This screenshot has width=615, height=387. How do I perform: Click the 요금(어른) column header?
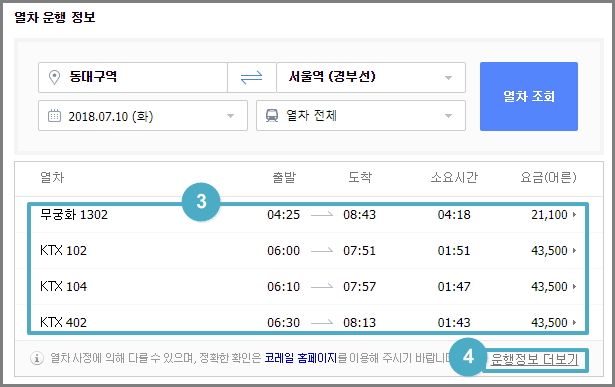coord(548,177)
